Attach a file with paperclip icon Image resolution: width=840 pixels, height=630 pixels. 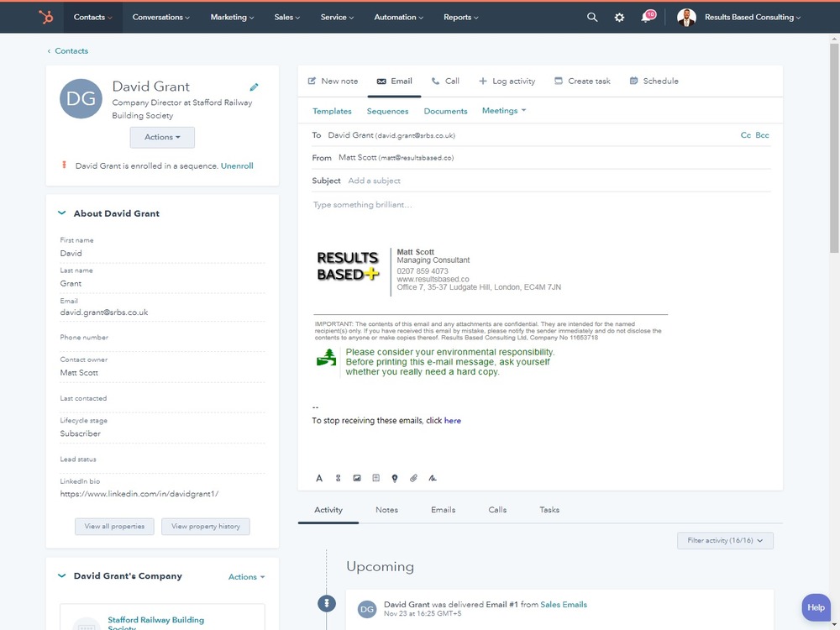[413, 479]
